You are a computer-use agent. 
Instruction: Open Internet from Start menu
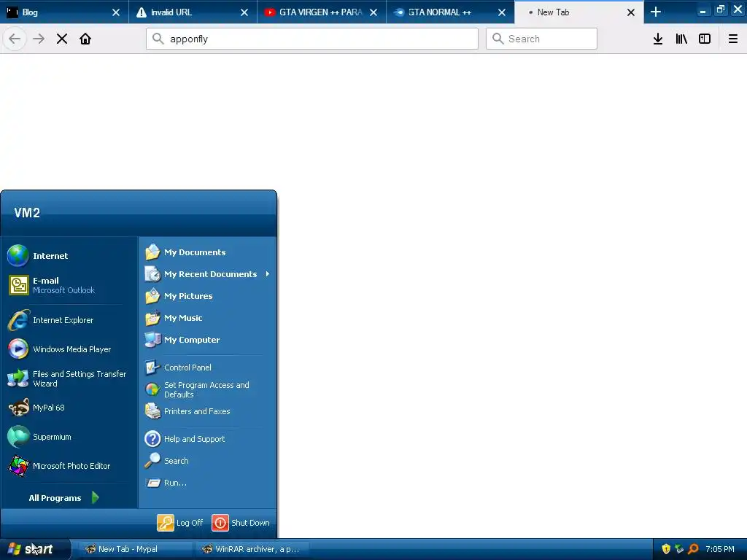pyautogui.click(x=69, y=256)
